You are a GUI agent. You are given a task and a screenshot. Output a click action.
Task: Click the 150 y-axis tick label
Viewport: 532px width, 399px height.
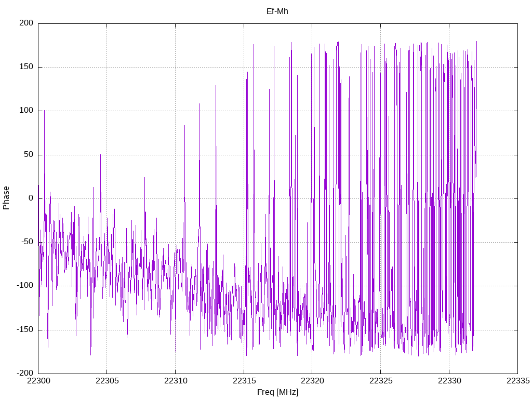[x=26, y=67]
